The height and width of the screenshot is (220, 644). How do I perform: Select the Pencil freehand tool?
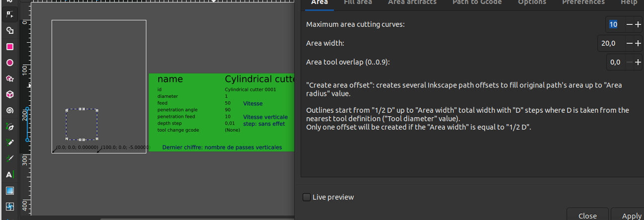[9, 143]
